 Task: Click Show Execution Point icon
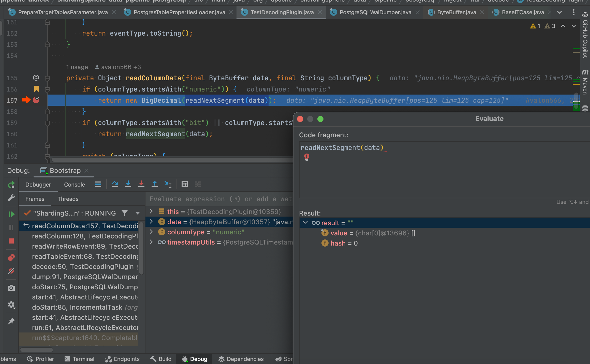pyautogui.click(x=98, y=184)
